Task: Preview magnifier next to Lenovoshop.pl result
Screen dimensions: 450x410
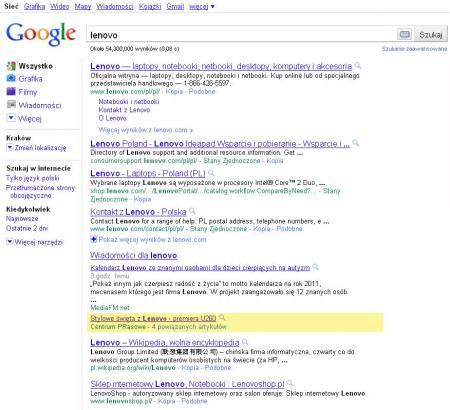Action: tap(290, 383)
